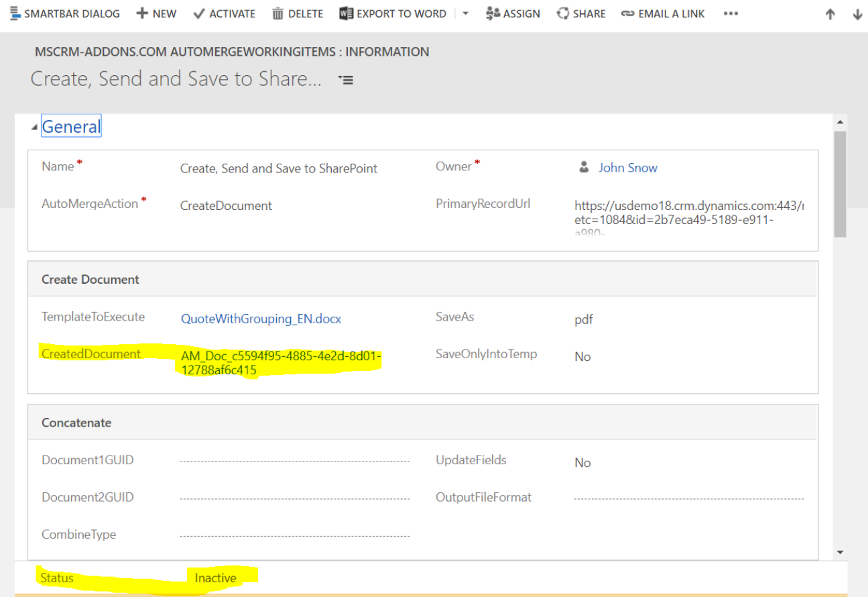868x597 pixels.
Task: Click the Concatenate section header
Action: (423, 423)
